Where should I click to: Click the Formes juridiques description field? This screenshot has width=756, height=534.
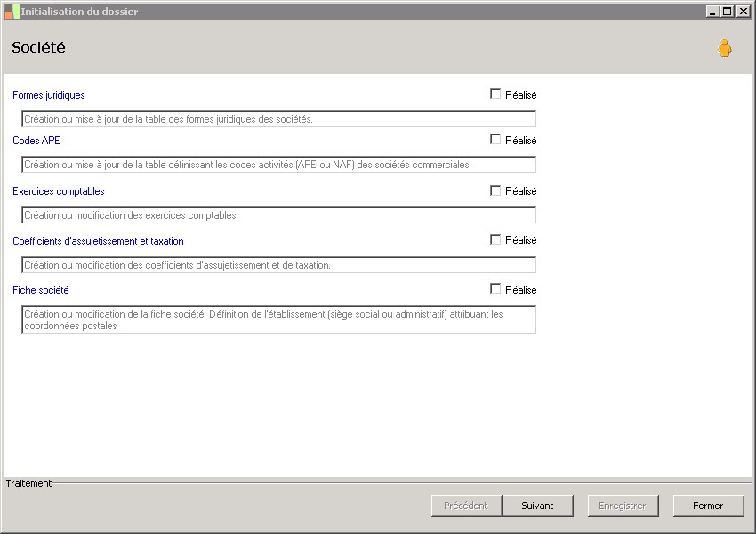[278, 119]
